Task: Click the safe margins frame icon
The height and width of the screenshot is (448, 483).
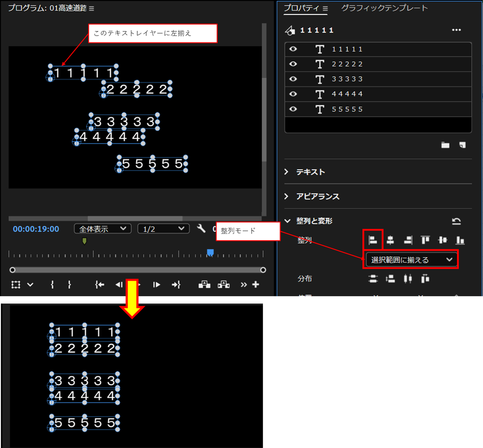Action: (15, 285)
